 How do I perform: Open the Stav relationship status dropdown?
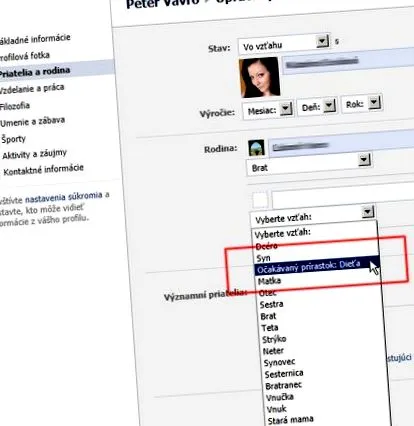tap(284, 44)
